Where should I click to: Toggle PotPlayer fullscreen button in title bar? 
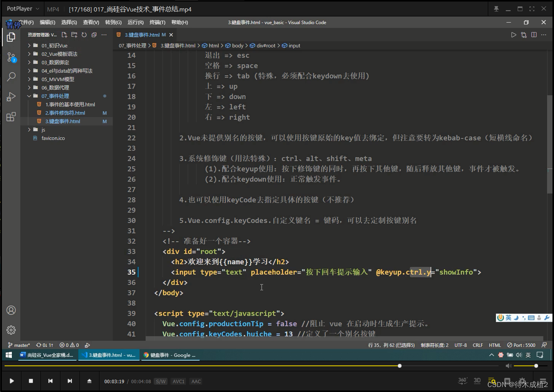532,9
